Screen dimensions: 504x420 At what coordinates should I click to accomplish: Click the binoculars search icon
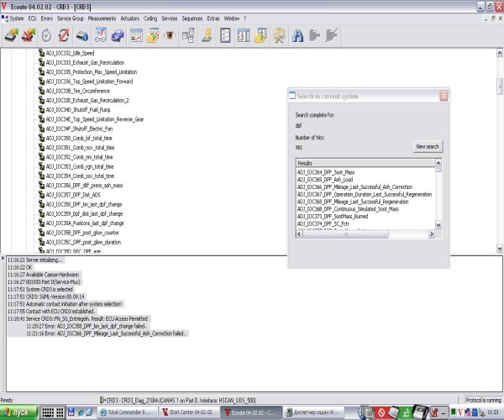[297, 35]
